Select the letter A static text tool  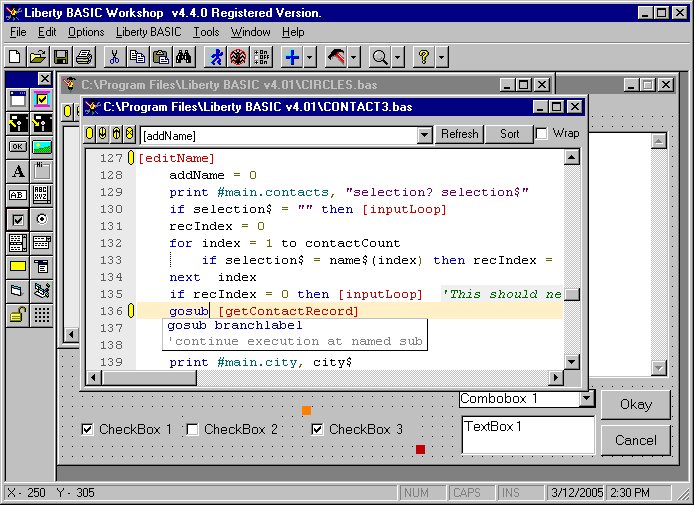click(x=18, y=171)
